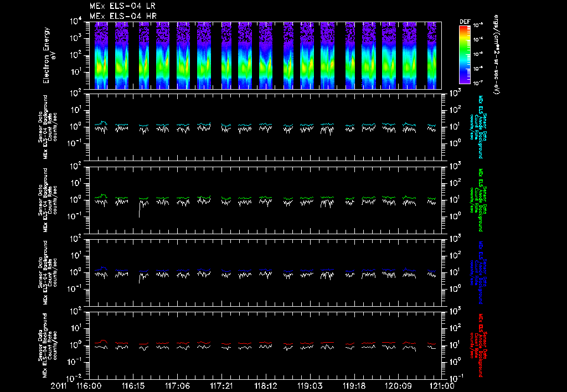Click the '121:00' time axis label
567x392 pixels.
point(442,386)
